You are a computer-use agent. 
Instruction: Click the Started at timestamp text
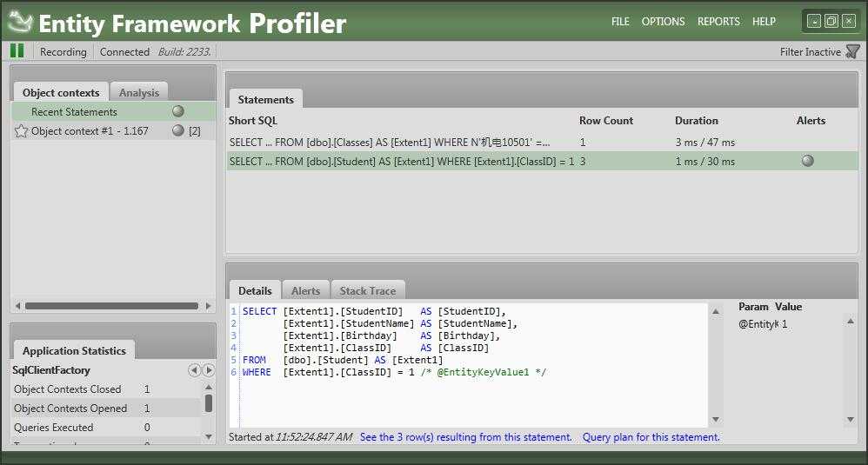[290, 437]
